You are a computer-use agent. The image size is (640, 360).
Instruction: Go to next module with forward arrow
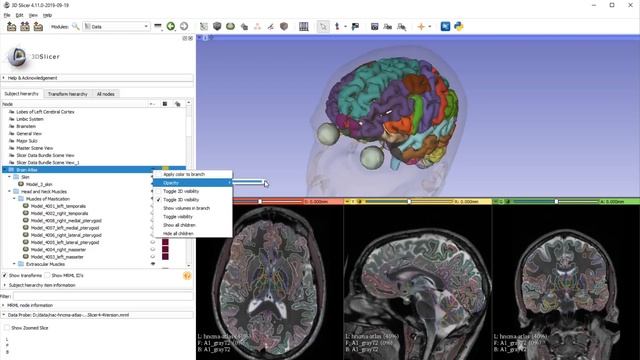184,26
